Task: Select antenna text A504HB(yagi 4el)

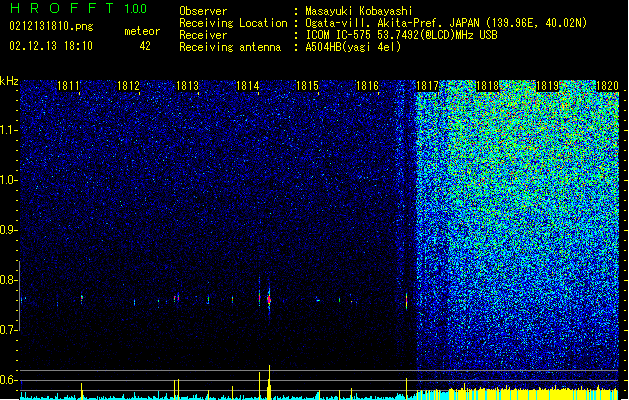Action: coord(353,47)
